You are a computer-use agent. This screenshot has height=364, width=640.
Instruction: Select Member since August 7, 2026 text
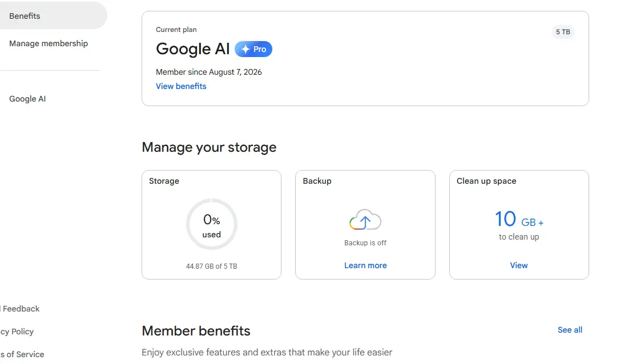tap(208, 72)
